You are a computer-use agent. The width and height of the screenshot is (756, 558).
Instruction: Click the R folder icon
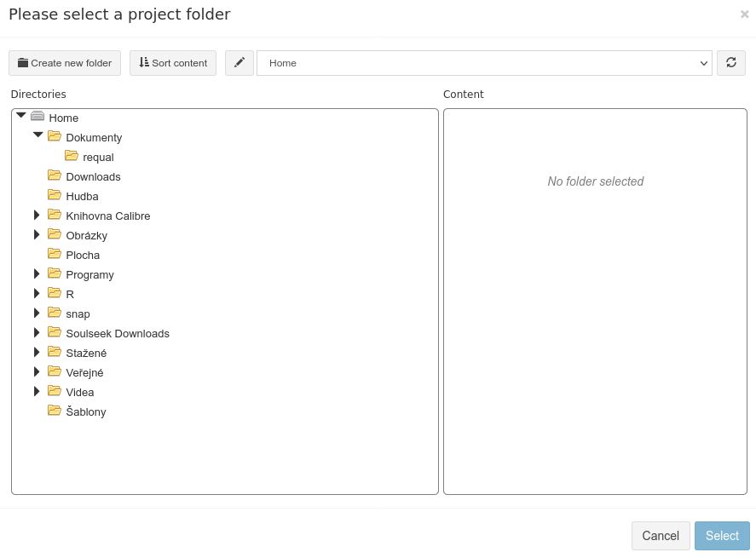(x=55, y=293)
